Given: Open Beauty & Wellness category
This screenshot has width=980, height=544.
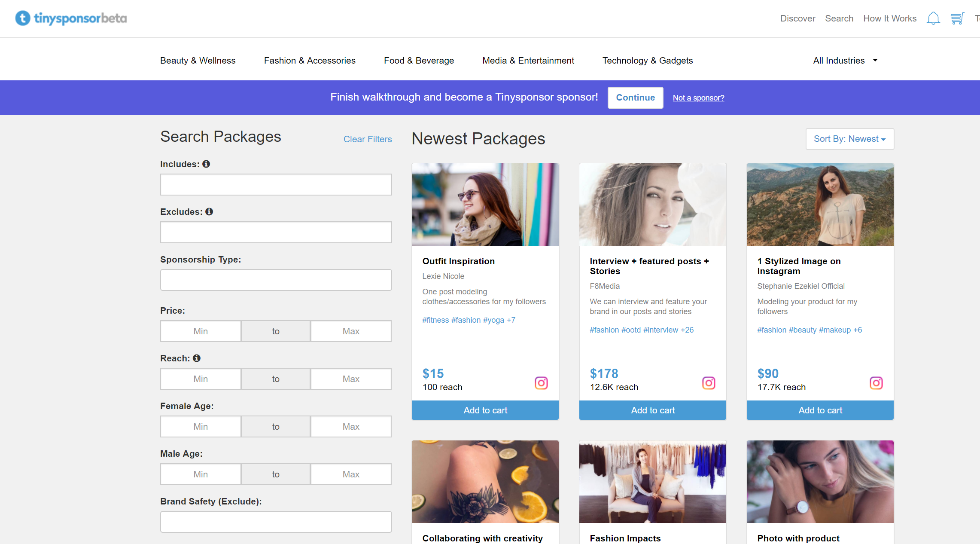Looking at the screenshot, I should pos(198,61).
